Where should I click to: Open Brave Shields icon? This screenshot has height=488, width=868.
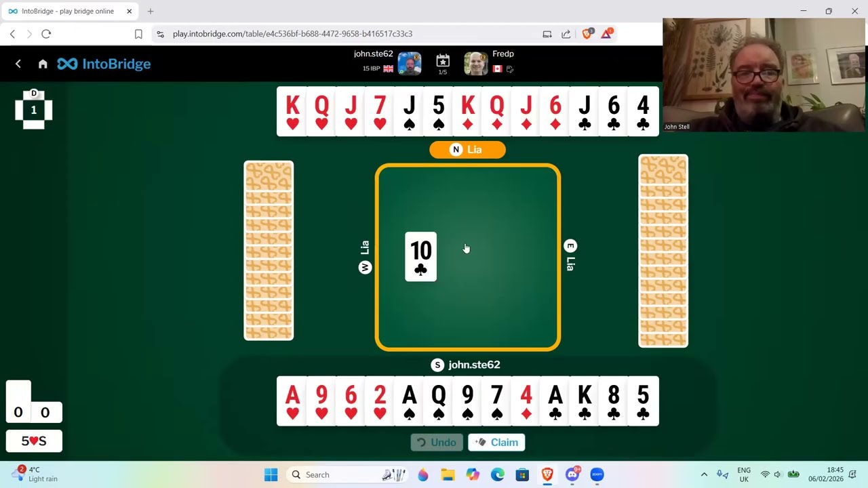(588, 33)
